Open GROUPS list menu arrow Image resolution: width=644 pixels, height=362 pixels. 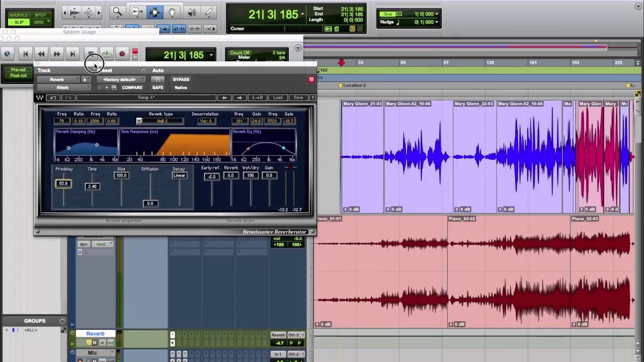(x=62, y=321)
